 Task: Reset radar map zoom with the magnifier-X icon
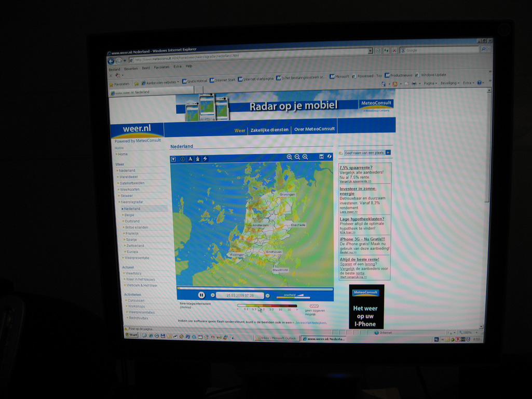(x=305, y=156)
